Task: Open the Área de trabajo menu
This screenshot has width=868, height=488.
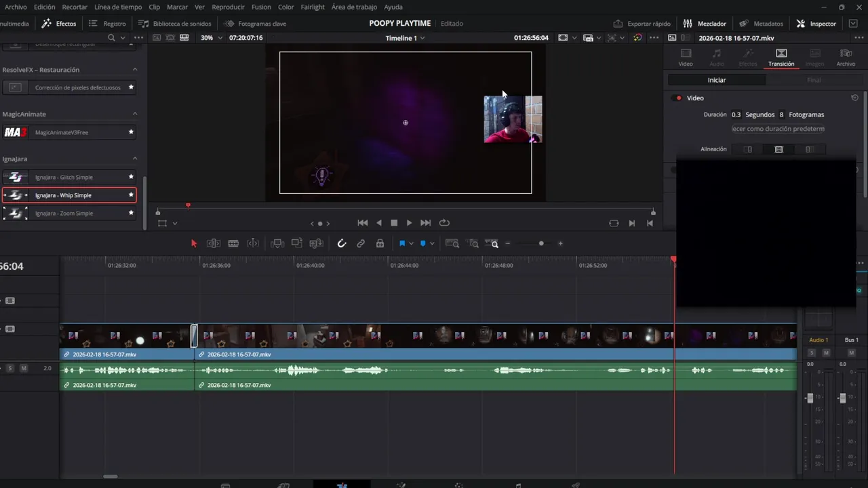Action: tap(354, 7)
